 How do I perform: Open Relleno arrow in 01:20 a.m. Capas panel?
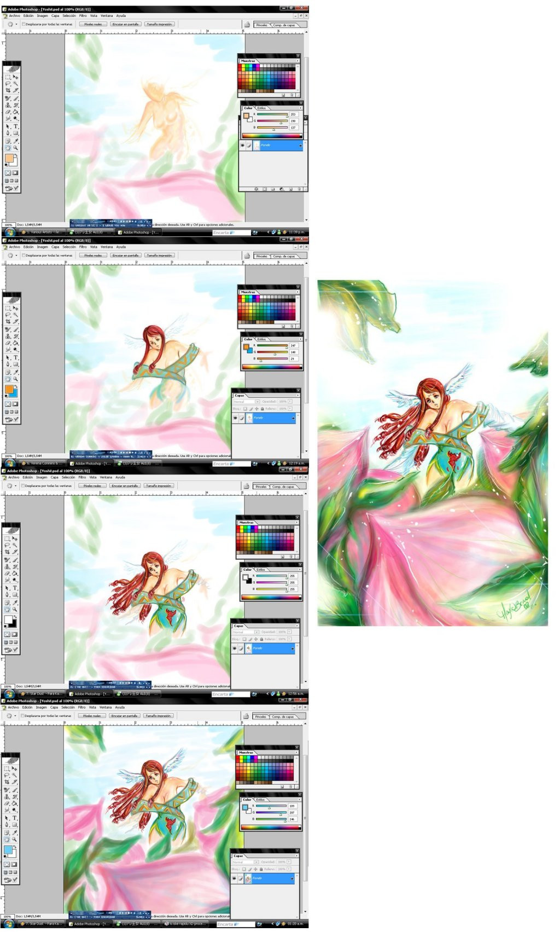pyautogui.click(x=289, y=869)
